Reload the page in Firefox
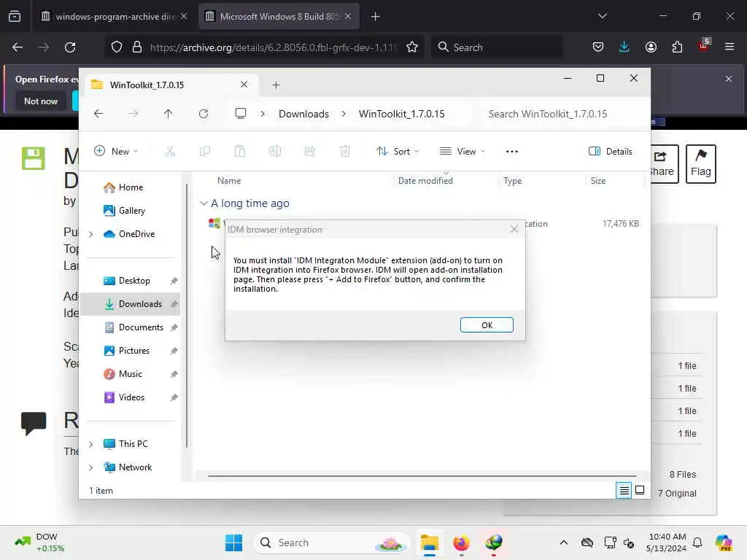The image size is (747, 560). pyautogui.click(x=70, y=47)
